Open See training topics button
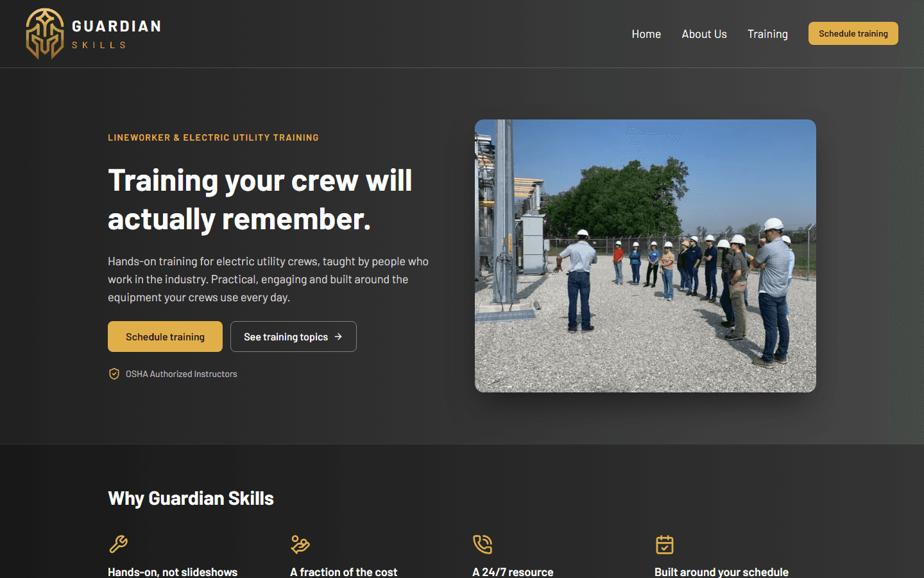924x578 pixels. (x=293, y=337)
